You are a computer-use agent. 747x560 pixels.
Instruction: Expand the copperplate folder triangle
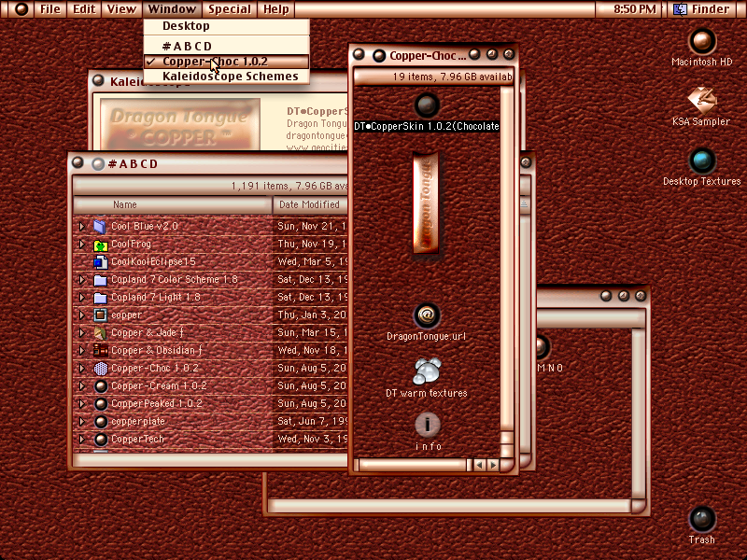click(x=82, y=422)
